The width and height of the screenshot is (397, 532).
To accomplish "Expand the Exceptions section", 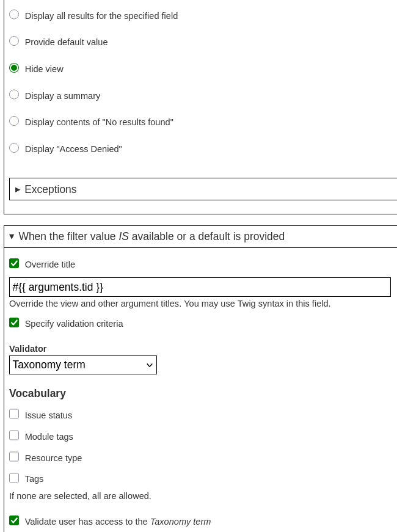I will [x=51, y=189].
